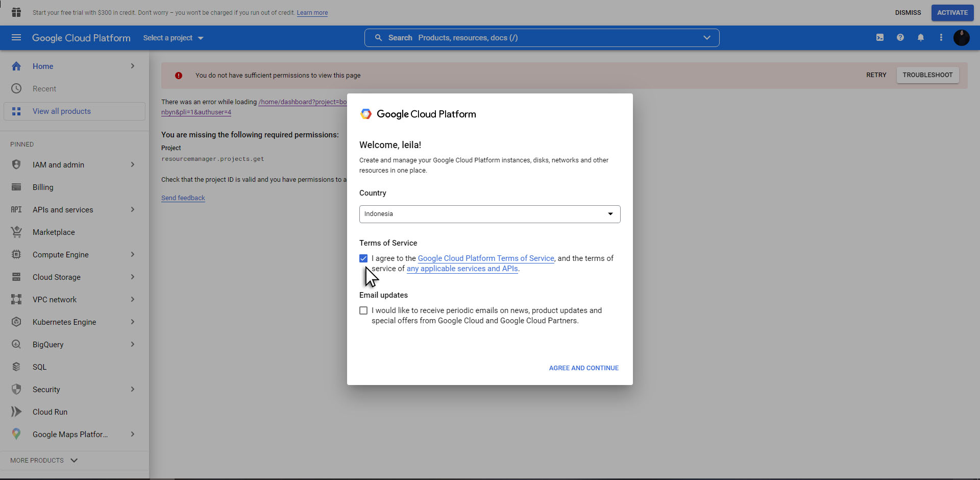The height and width of the screenshot is (480, 980).
Task: Open the hamburger navigation menu
Action: tap(16, 38)
